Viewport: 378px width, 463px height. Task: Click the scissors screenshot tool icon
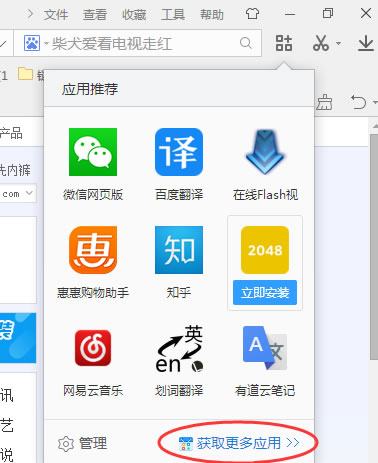coord(321,43)
